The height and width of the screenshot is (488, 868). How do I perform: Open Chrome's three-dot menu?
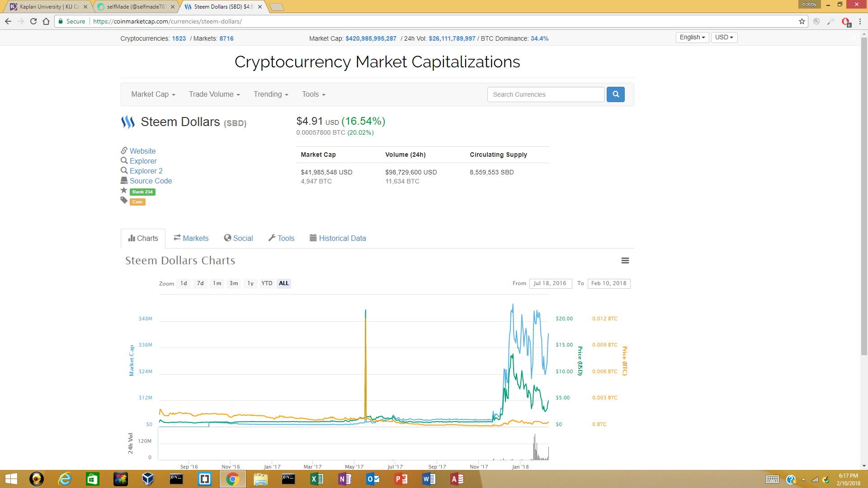(x=860, y=21)
